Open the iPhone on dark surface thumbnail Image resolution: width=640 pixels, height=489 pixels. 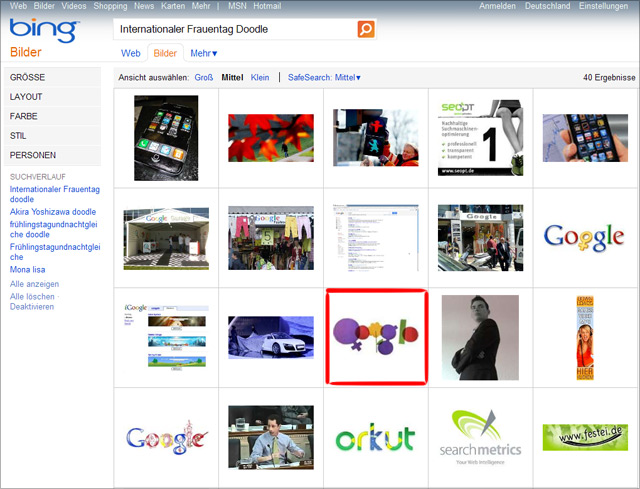click(x=166, y=138)
